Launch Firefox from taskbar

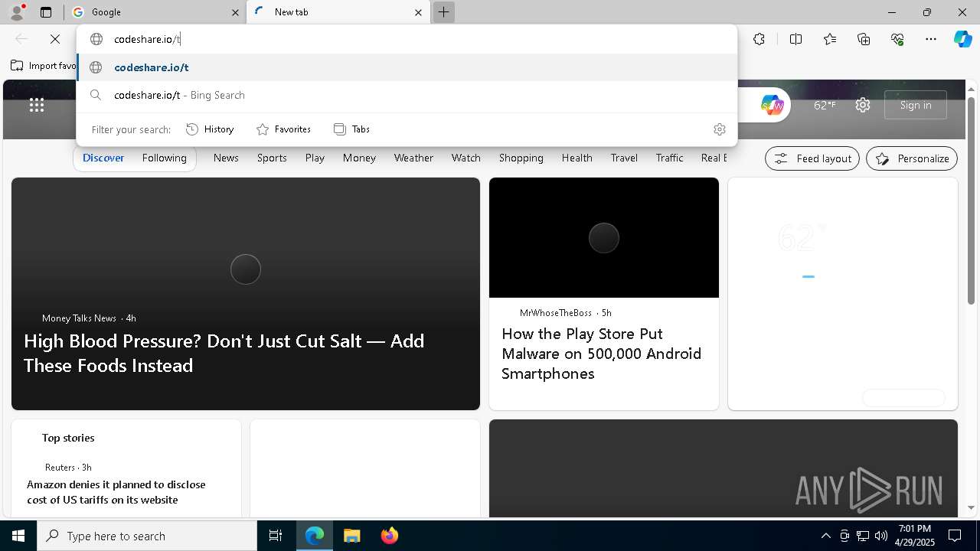coord(389,536)
